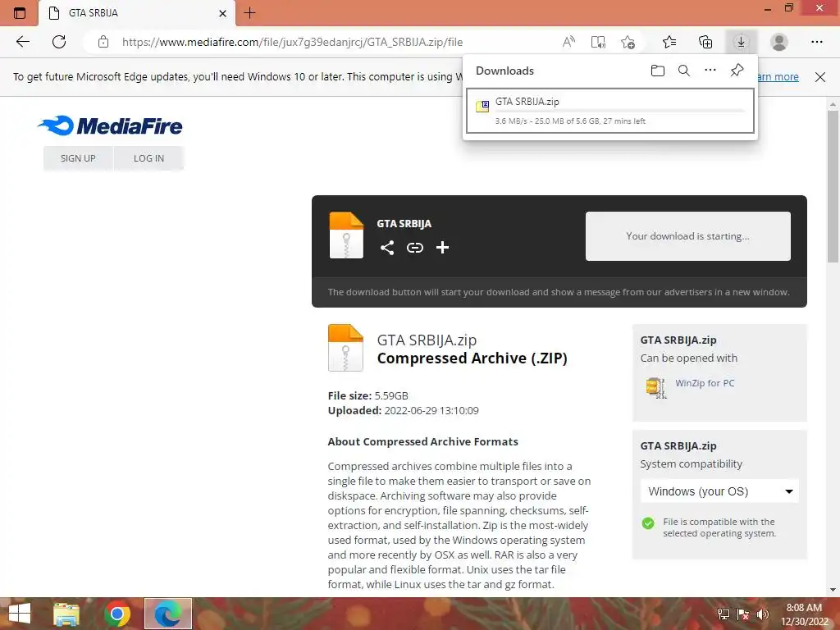Click the Downloads panel title

click(x=504, y=71)
